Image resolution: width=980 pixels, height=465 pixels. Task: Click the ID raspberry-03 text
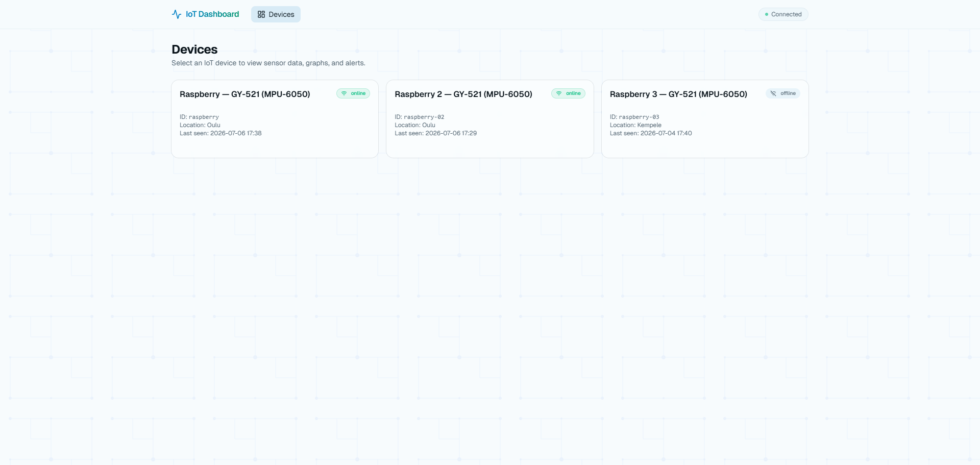(634, 117)
